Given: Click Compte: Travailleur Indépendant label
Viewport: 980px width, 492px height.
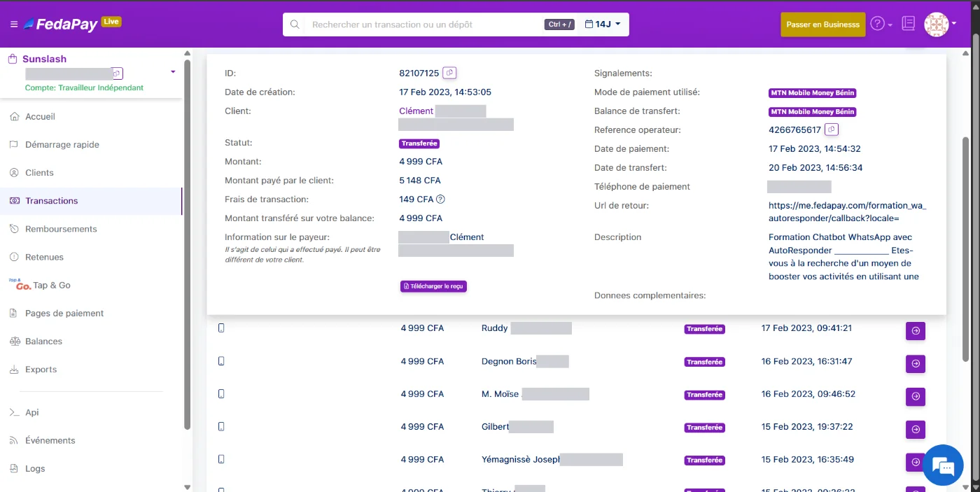Looking at the screenshot, I should [84, 88].
